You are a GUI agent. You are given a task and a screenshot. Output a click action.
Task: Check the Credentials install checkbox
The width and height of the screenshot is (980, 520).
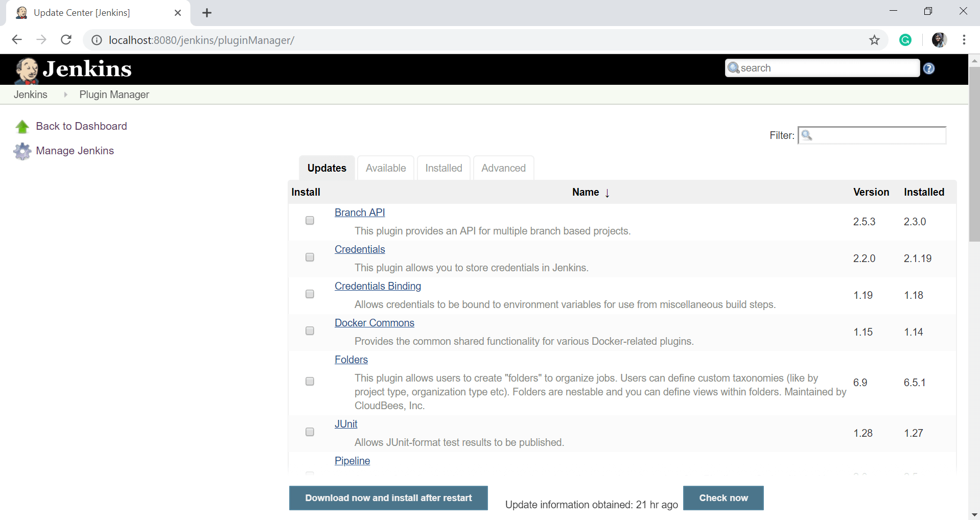[x=310, y=257]
